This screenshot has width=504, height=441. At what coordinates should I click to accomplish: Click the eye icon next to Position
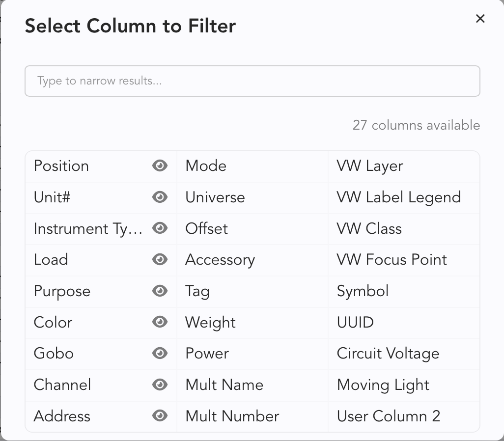[x=160, y=166]
